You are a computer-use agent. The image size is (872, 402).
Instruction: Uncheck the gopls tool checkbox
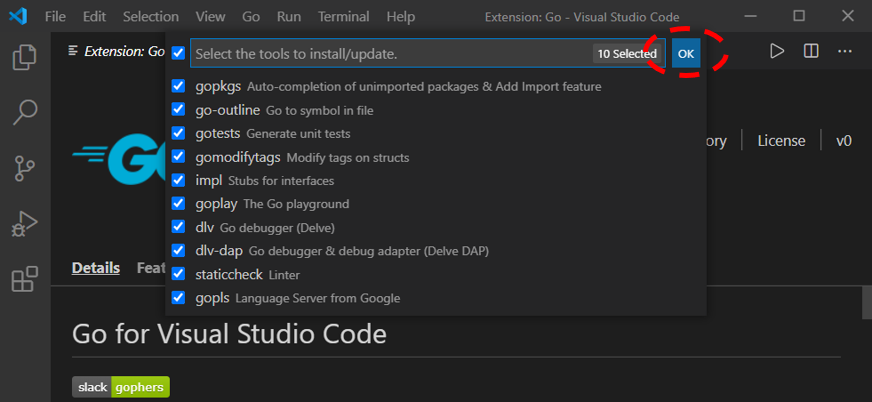pyautogui.click(x=178, y=297)
